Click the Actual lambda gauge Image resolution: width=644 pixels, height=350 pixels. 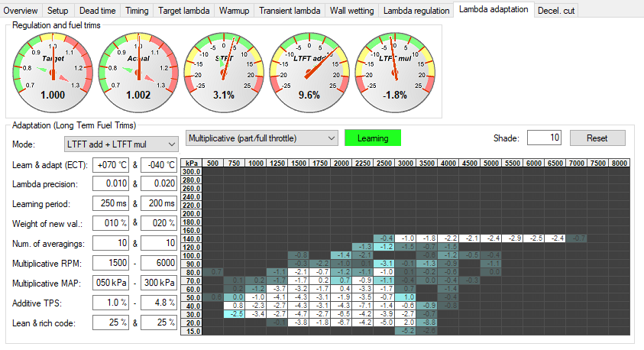pyautogui.click(x=138, y=73)
